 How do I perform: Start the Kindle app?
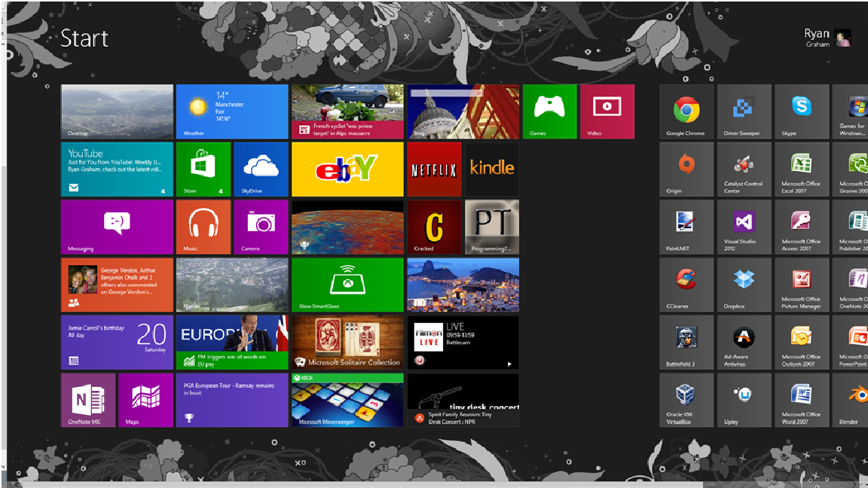pos(492,169)
